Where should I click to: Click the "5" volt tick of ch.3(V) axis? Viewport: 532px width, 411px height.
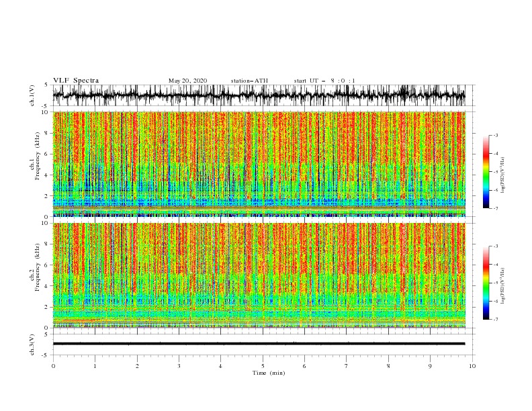point(46,334)
